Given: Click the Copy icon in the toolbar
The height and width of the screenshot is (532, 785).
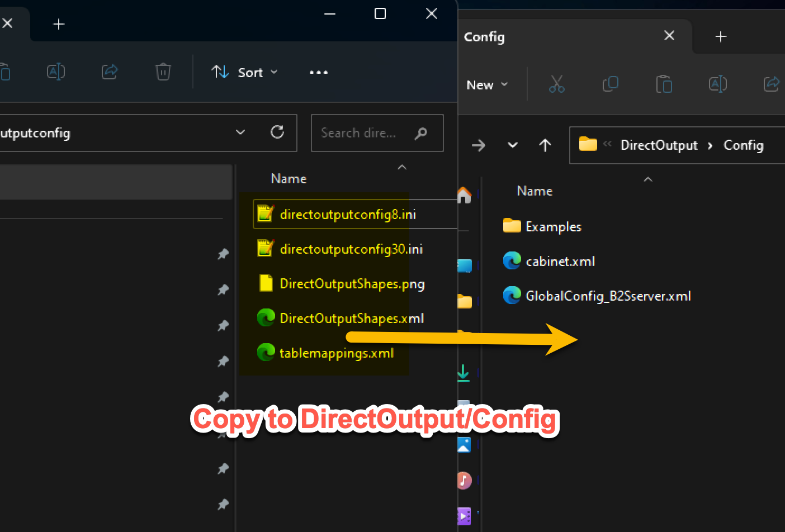Looking at the screenshot, I should tap(610, 84).
